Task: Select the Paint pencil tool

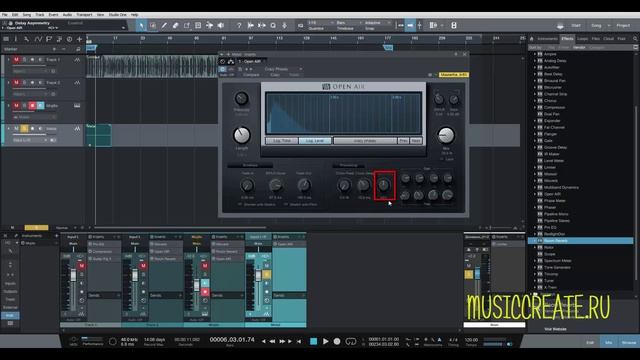Action: [x=164, y=26]
